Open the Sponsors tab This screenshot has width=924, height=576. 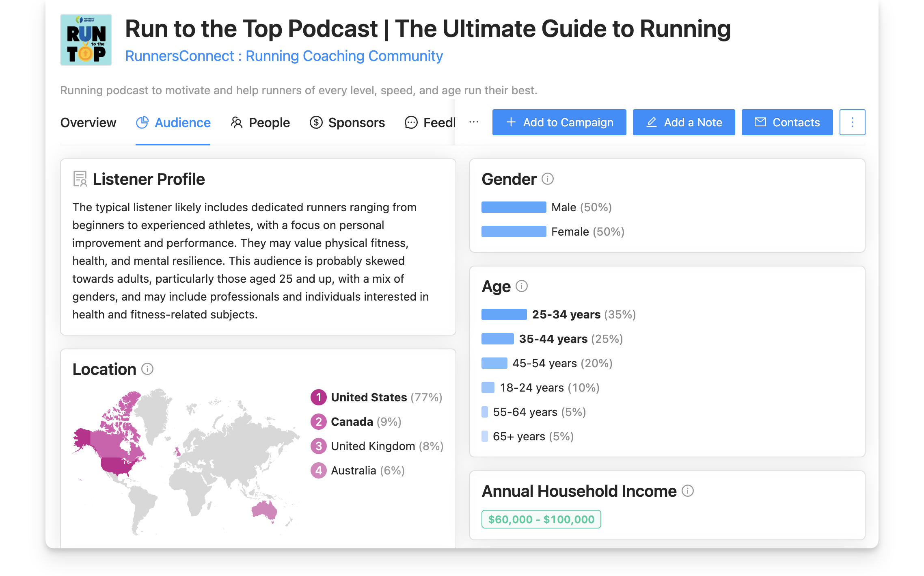(x=347, y=122)
